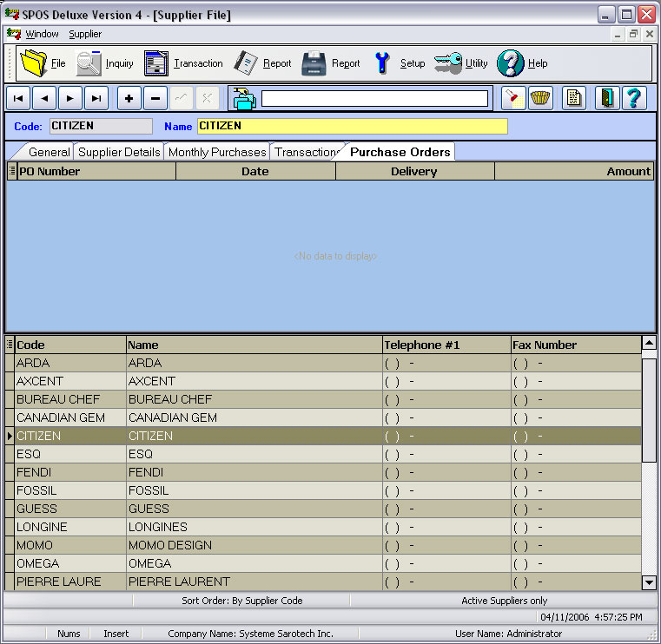Click the supplier list scroll up arrow

[649, 344]
